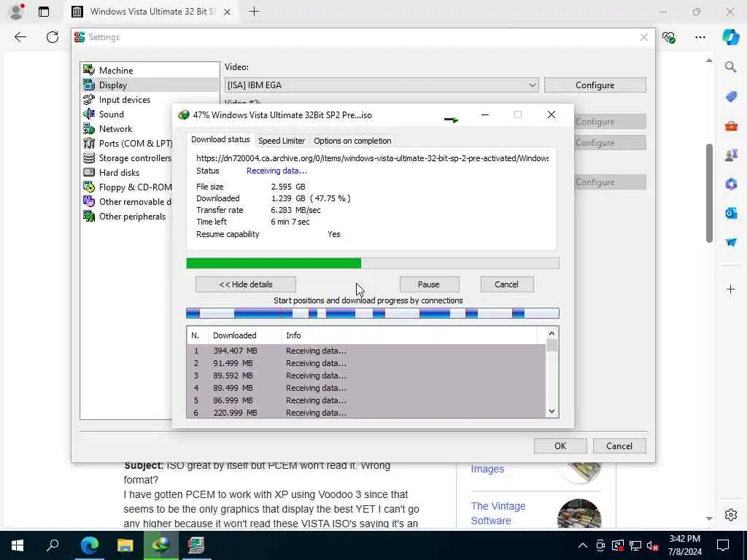Open Sound settings category

pyautogui.click(x=127, y=114)
